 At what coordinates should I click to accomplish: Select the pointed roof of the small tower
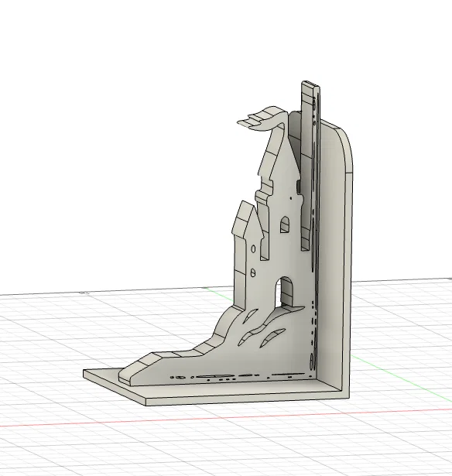248,220
